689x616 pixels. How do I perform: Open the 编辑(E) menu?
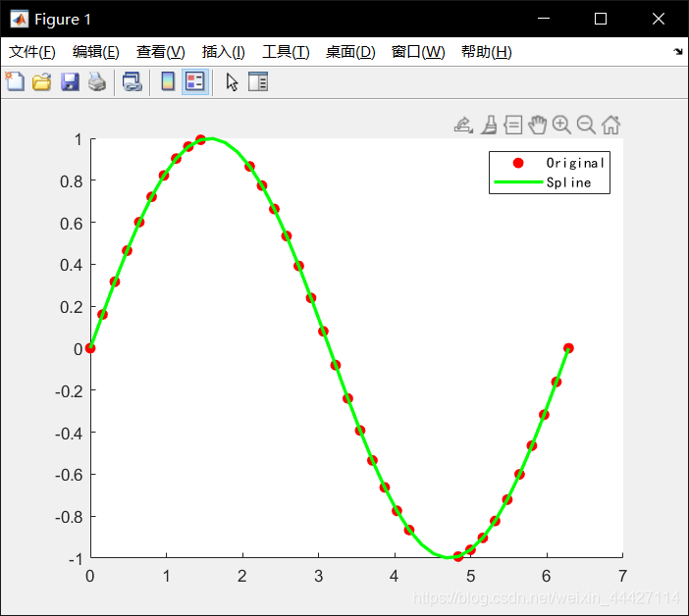tap(96, 52)
